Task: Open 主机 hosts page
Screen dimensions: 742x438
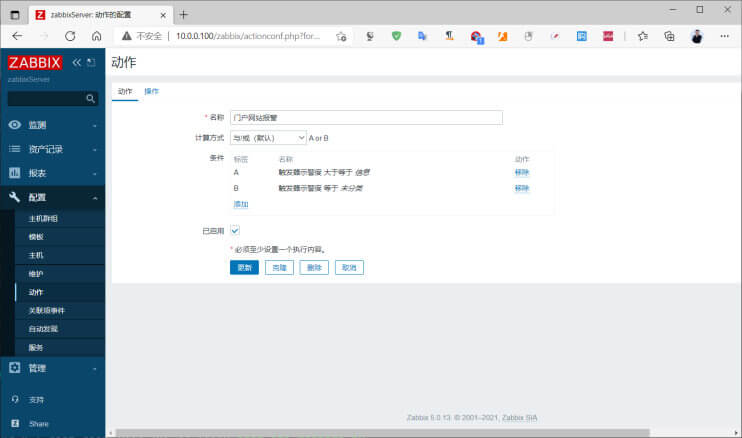Action: [36, 255]
